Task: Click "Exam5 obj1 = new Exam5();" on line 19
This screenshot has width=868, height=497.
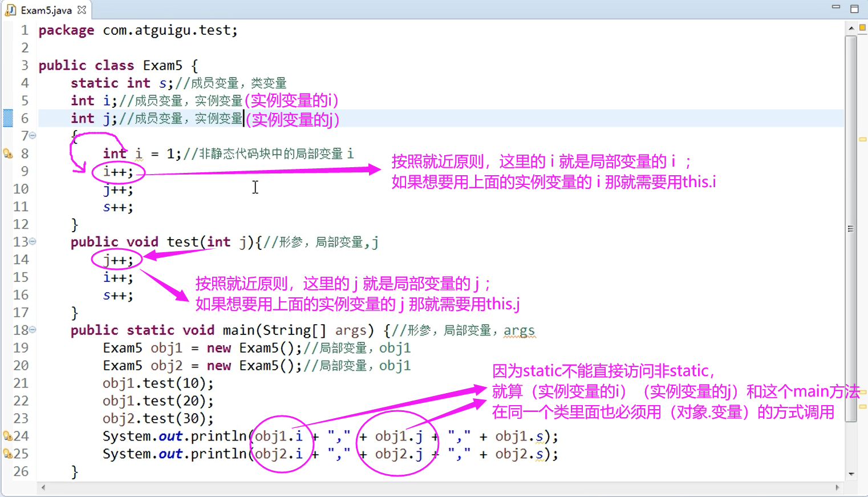Action: click(x=202, y=348)
